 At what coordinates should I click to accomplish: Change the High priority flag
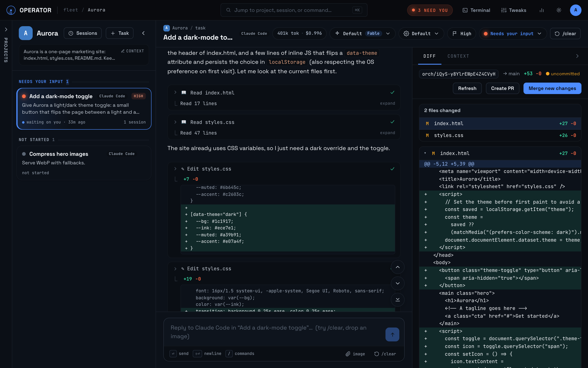pyautogui.click(x=461, y=33)
